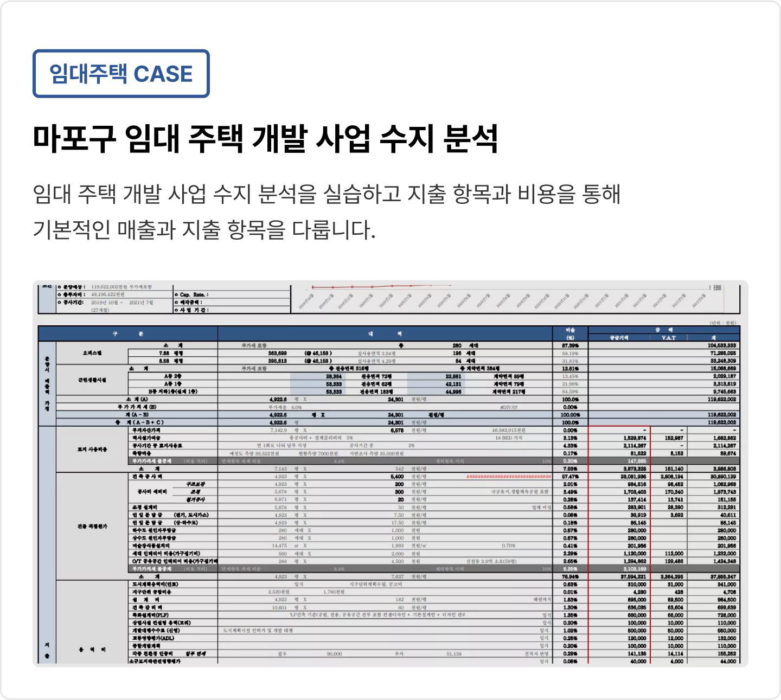Click the 1,529,874 supply value cell
Screen dimensions: 781x700
[635, 438]
